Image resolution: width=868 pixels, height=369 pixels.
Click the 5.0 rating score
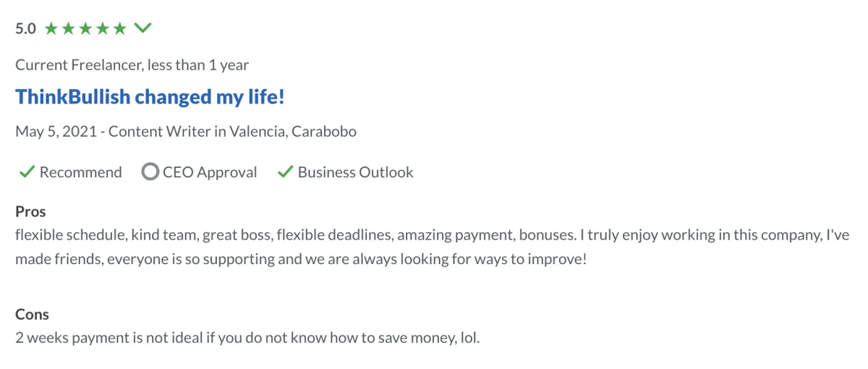25,29
